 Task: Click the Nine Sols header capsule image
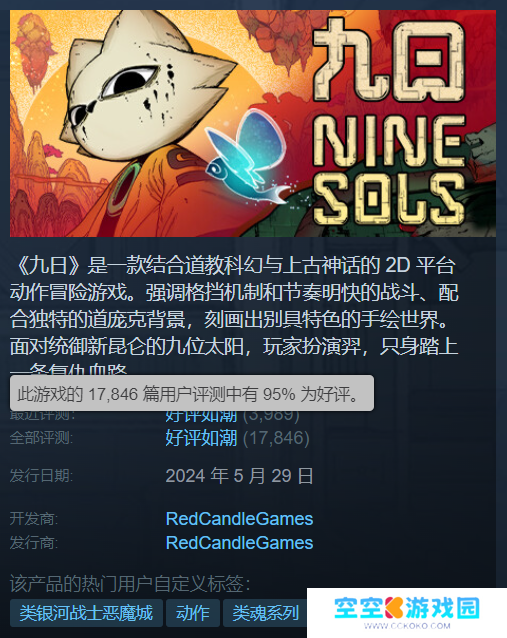[253, 123]
